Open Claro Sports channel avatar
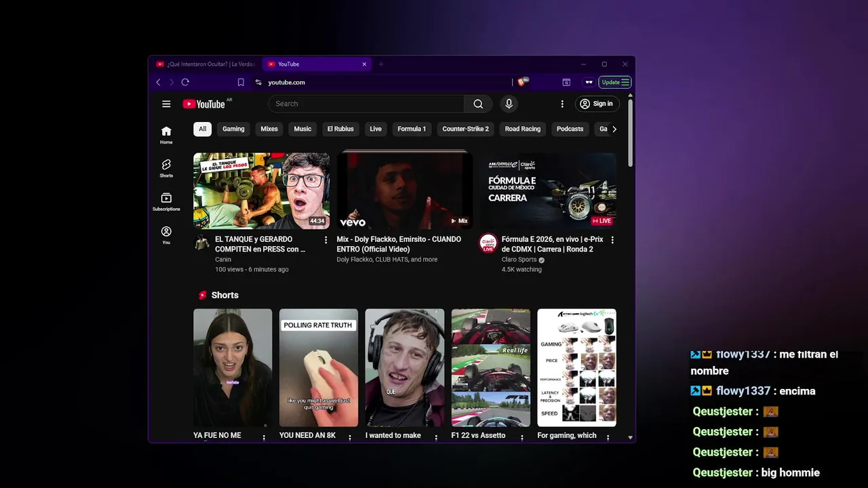This screenshot has height=488, width=868. coord(488,243)
